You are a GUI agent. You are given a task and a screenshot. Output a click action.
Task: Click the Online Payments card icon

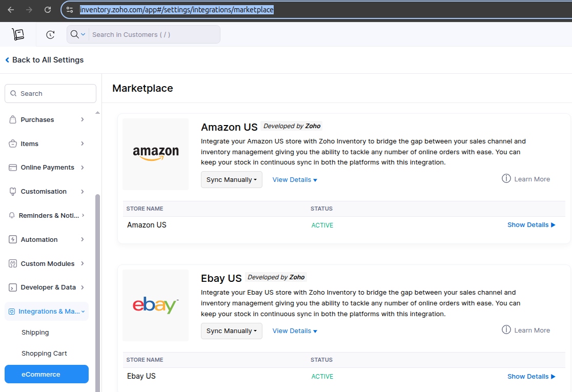coord(13,168)
